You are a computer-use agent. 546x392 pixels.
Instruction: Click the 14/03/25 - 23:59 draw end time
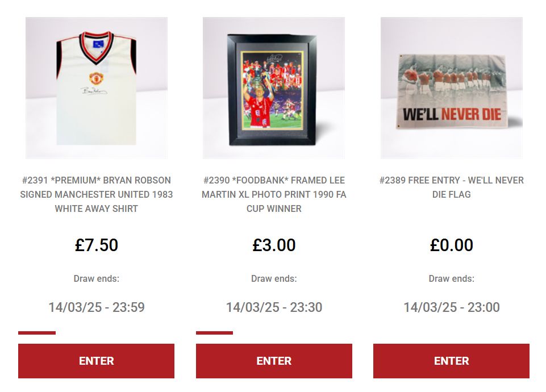click(97, 307)
